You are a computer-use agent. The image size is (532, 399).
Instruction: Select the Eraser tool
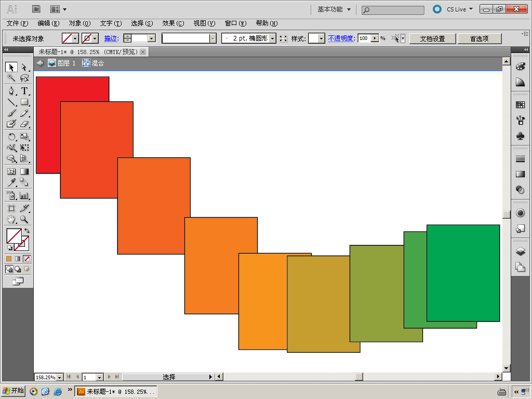click(x=24, y=124)
